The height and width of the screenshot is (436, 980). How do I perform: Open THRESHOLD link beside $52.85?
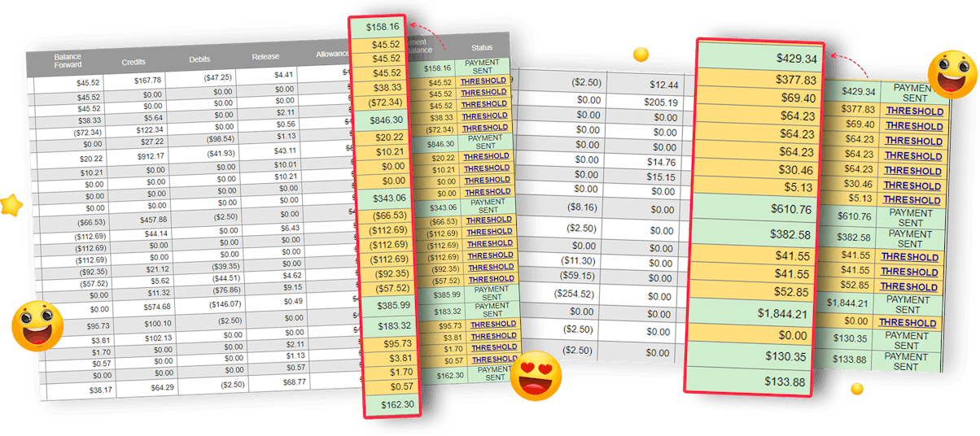(x=908, y=286)
